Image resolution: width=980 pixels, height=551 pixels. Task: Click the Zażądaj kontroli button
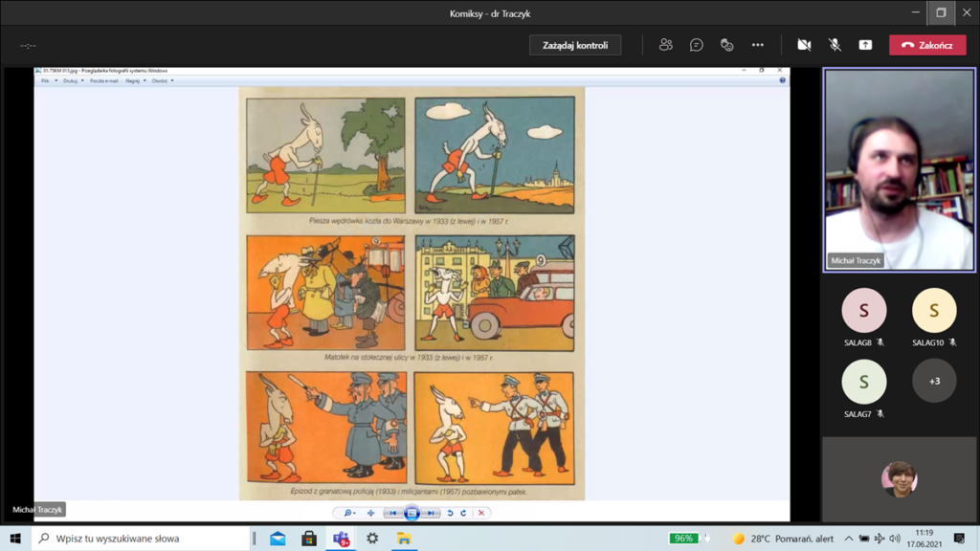(x=575, y=45)
